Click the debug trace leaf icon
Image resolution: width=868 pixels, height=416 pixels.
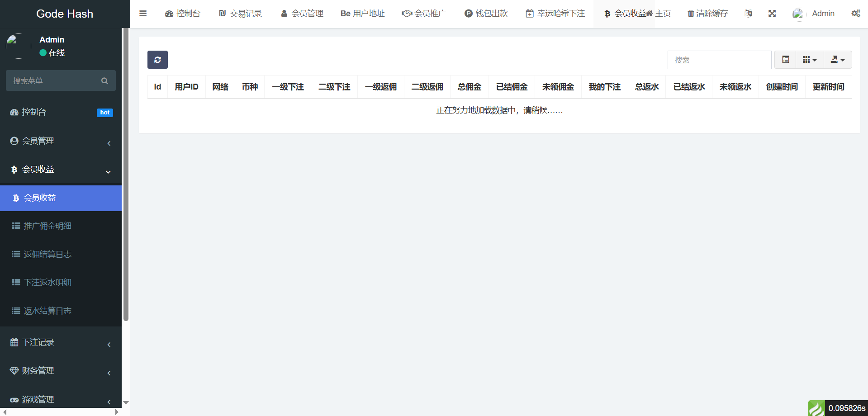pos(816,408)
